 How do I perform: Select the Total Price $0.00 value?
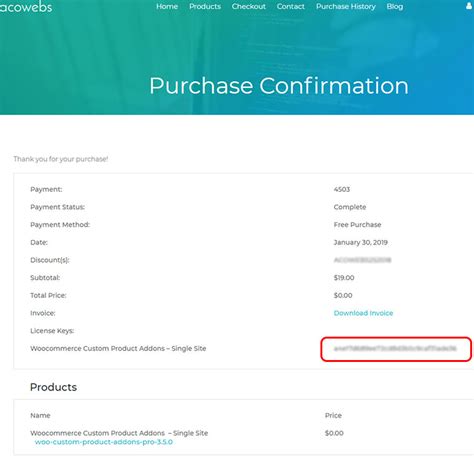pos(343,295)
